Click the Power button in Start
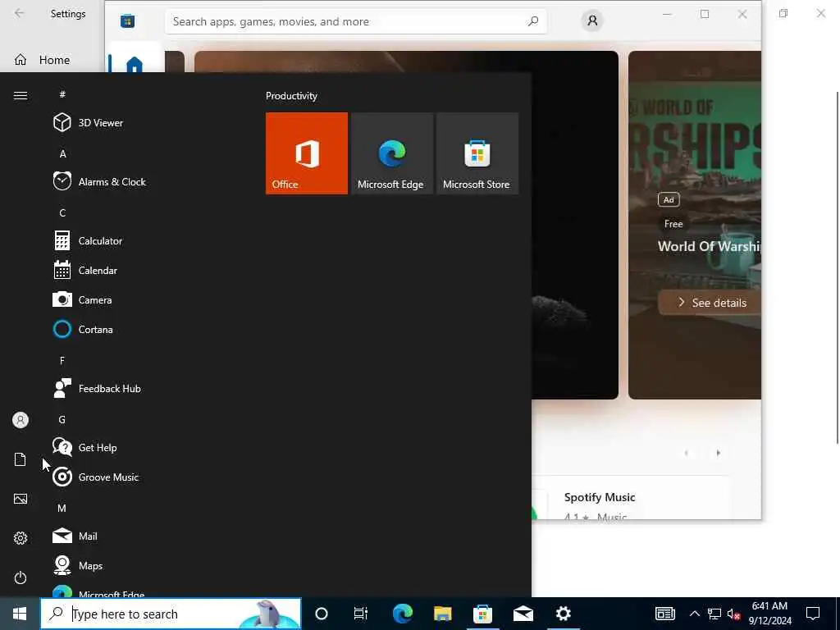The image size is (840, 630). (21, 577)
